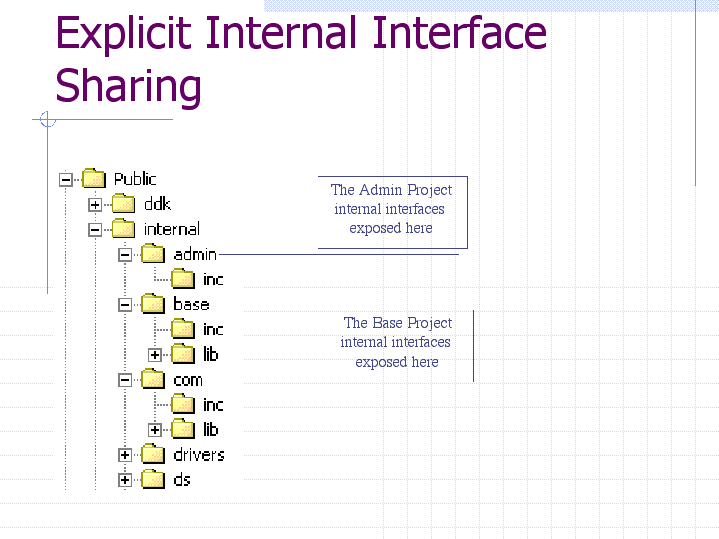
Task: Click the Admin Project callout text box
Action: [391, 209]
